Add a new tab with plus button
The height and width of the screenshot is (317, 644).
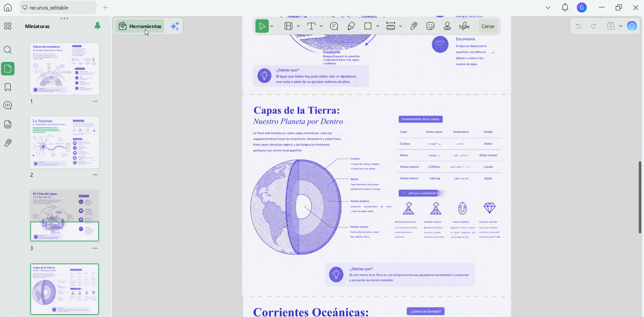(x=105, y=7)
